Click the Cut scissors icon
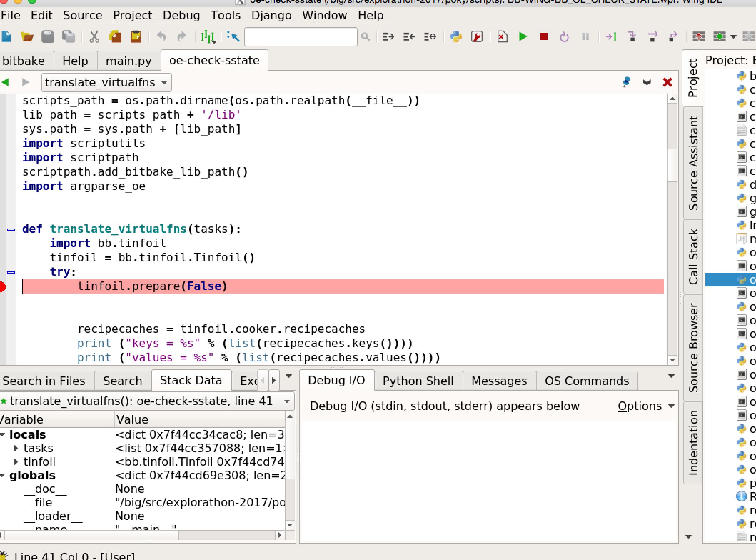The image size is (756, 560). pos(94,36)
